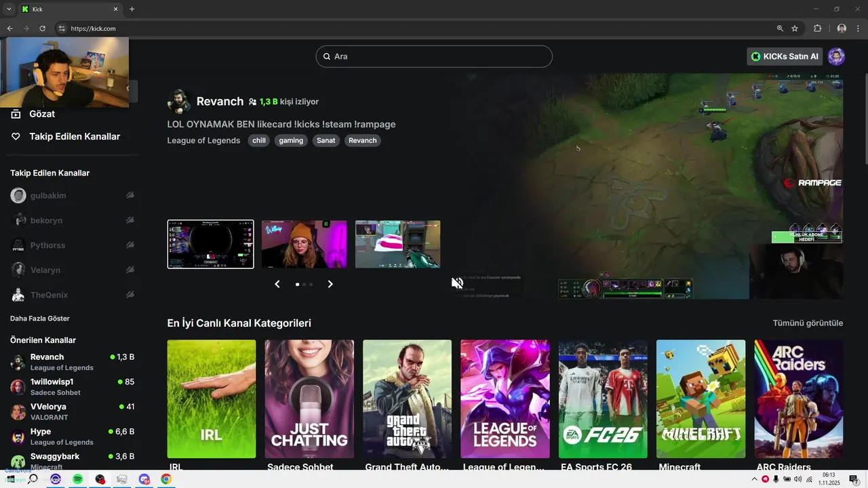Unmute the featured stream's crossed-out speaker icon
868x488 pixels.
pos(457,283)
